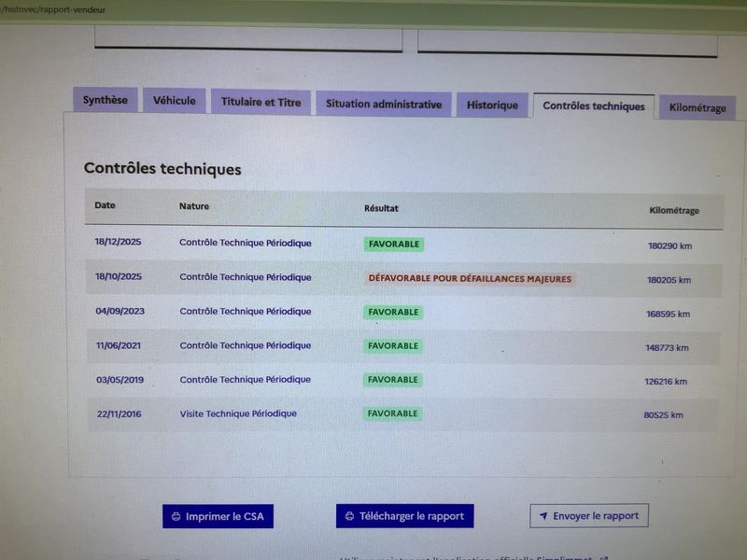Click the FAVORABLE badge for 18/12/2025
This screenshot has width=747, height=560.
393,245
